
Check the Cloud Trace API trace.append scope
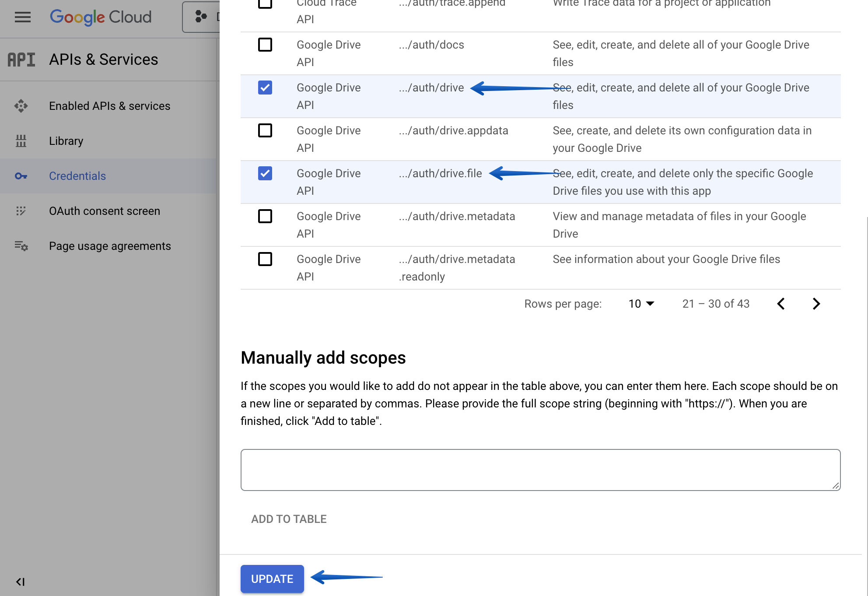265,3
